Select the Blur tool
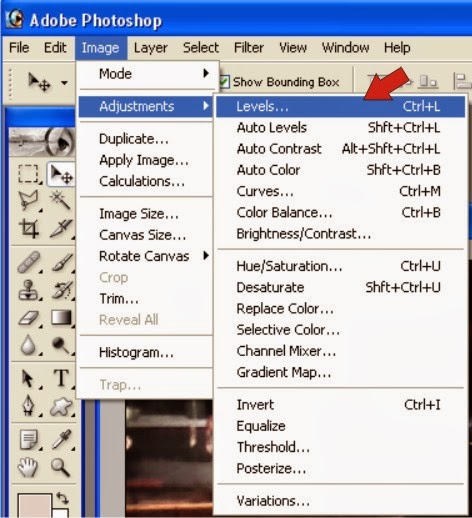Image resolution: width=472 pixels, height=518 pixels. click(x=29, y=345)
